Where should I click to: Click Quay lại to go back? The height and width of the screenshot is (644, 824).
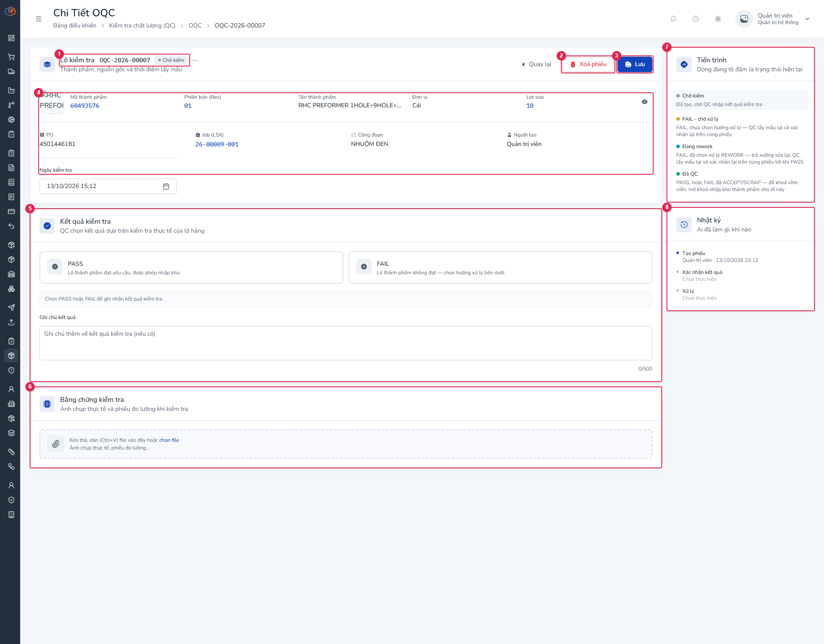pyautogui.click(x=536, y=64)
